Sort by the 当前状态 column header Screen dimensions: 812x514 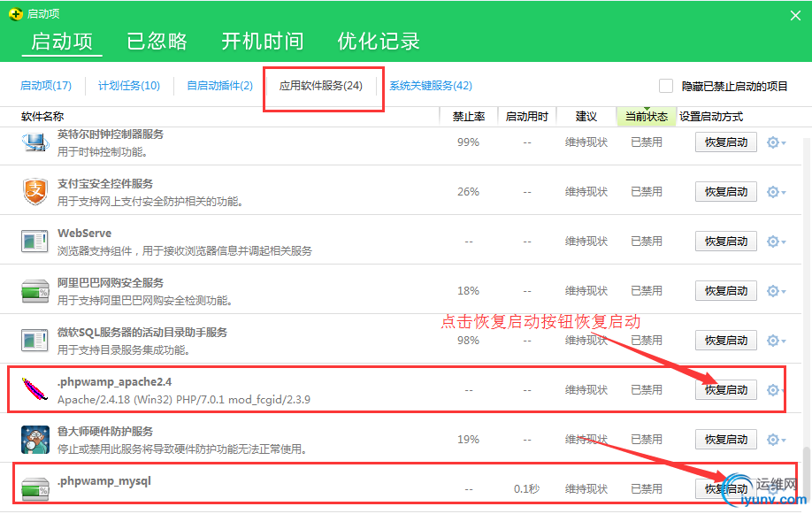point(647,117)
